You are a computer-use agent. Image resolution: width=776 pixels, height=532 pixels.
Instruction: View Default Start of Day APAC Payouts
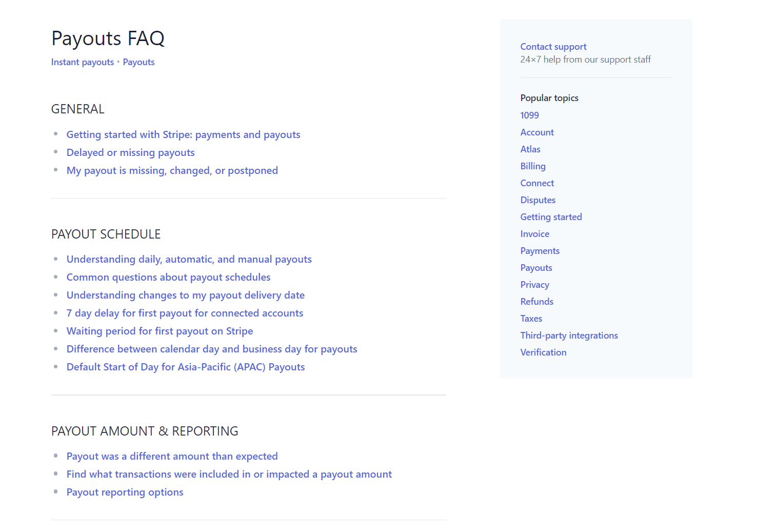(x=185, y=367)
